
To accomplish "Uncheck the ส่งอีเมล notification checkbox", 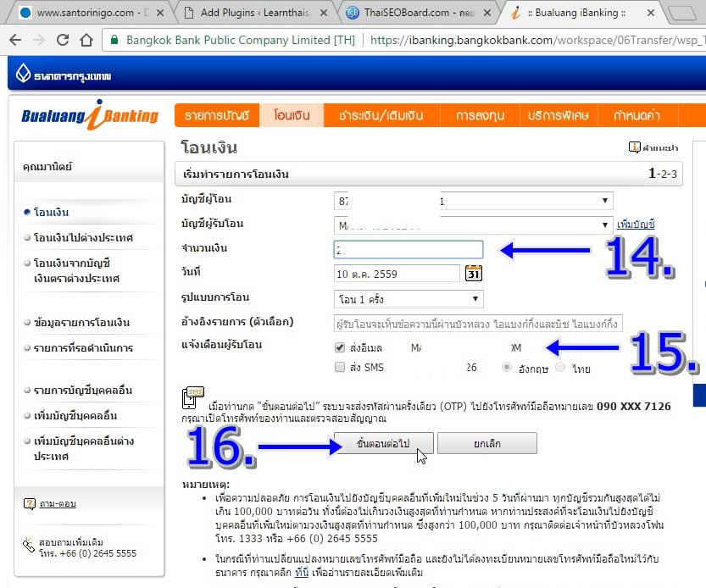I will click(x=340, y=347).
